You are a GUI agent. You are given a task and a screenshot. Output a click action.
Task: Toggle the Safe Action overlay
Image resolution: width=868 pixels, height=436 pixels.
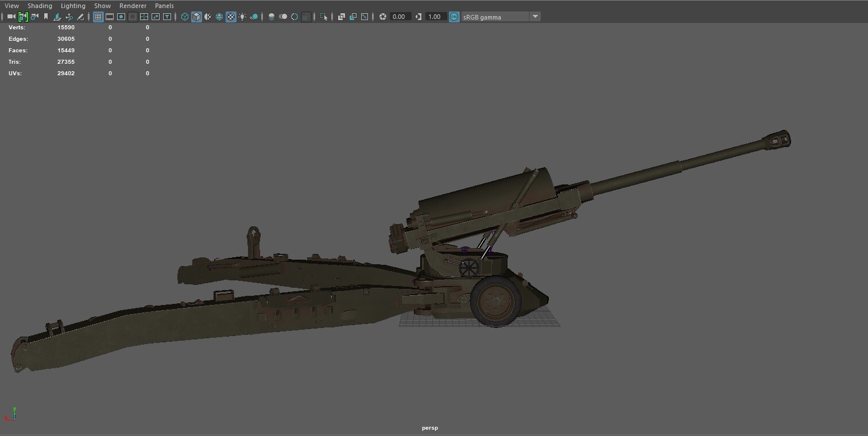(156, 17)
